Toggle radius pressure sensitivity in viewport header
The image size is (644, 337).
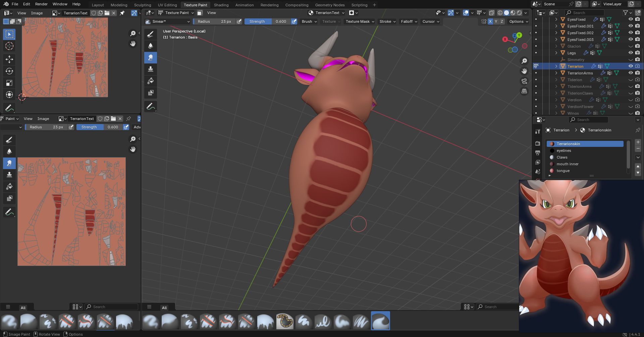239,21
